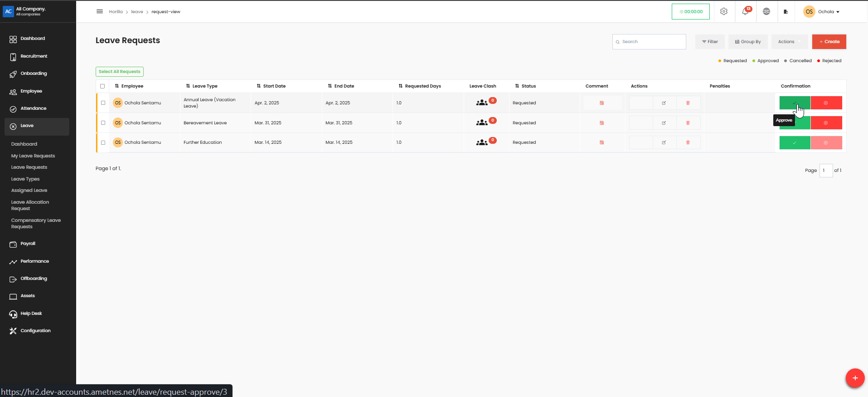868x397 pixels.
Task: Open Compensatory Leave Requests submenu item
Action: pyautogui.click(x=36, y=224)
